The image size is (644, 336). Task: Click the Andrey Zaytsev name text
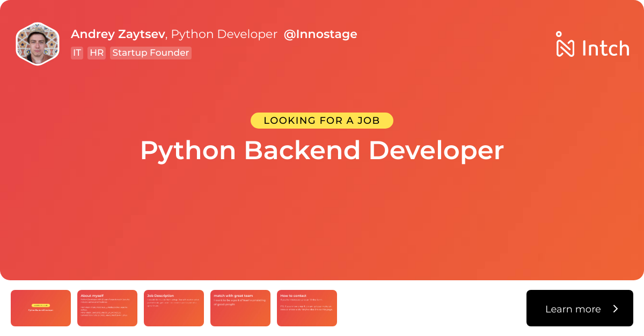pyautogui.click(x=118, y=34)
